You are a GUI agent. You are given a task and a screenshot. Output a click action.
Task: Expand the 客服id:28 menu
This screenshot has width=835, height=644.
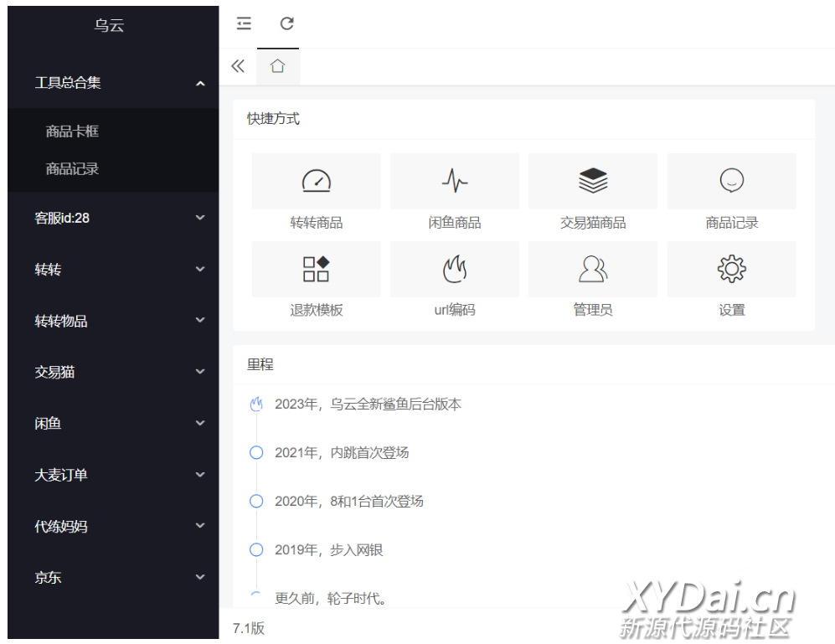click(113, 218)
